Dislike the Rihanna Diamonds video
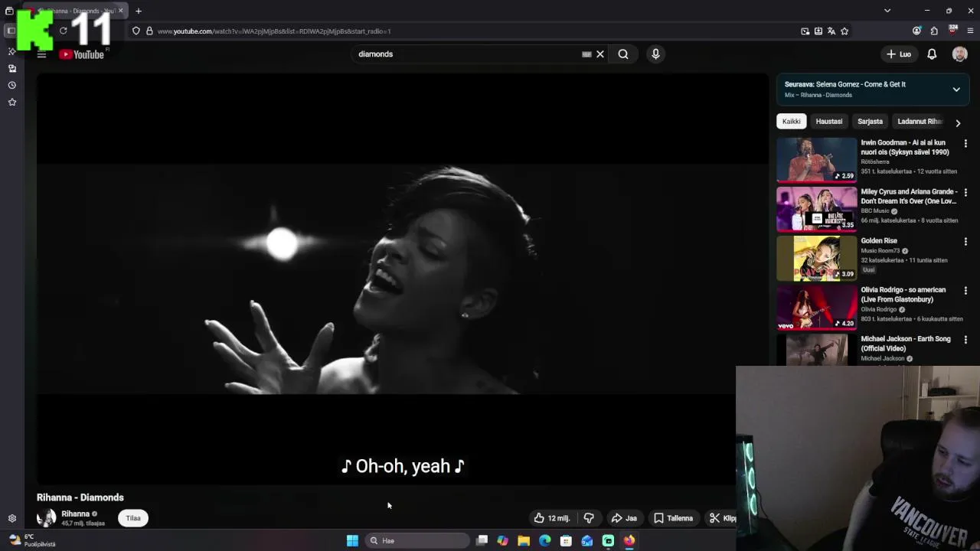 click(589, 518)
